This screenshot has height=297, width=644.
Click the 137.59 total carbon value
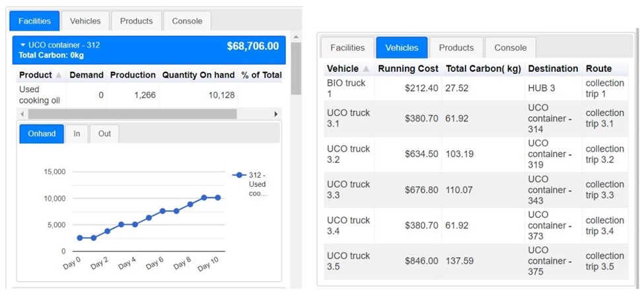(459, 261)
